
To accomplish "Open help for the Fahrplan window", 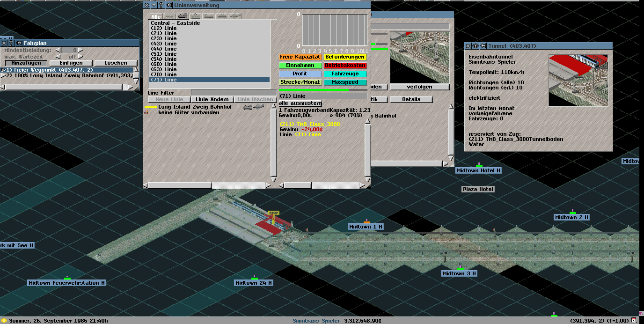I will [11, 43].
